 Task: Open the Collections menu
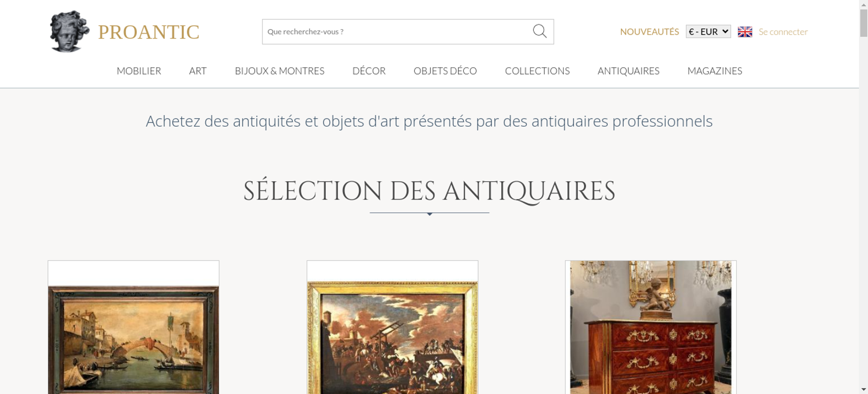[x=537, y=71]
